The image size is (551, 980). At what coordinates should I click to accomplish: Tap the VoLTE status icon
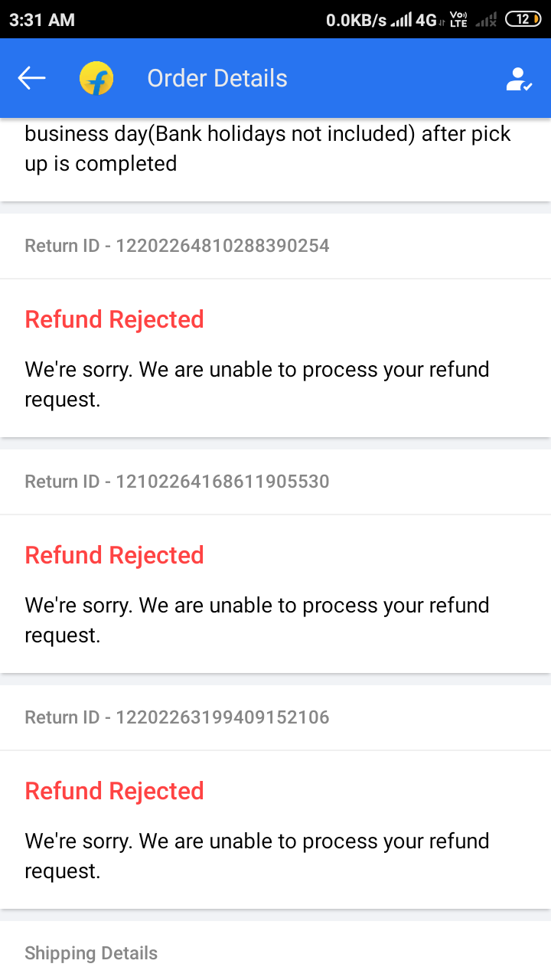(458, 20)
